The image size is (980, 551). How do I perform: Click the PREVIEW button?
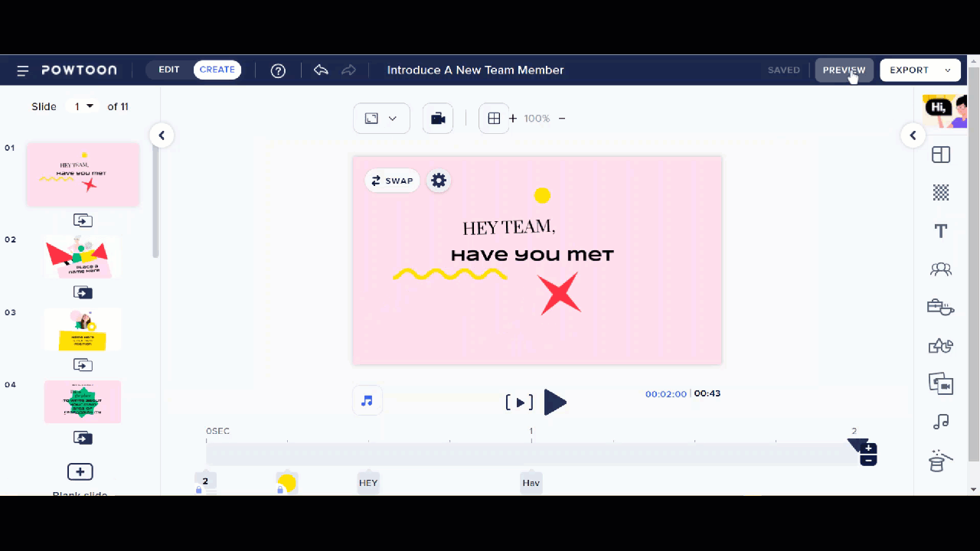coord(844,70)
